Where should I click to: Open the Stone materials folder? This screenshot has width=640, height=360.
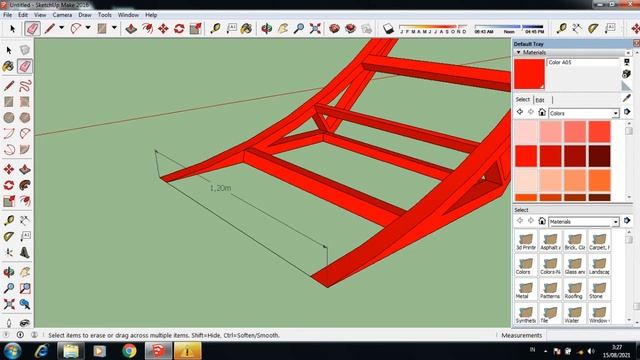(x=599, y=290)
